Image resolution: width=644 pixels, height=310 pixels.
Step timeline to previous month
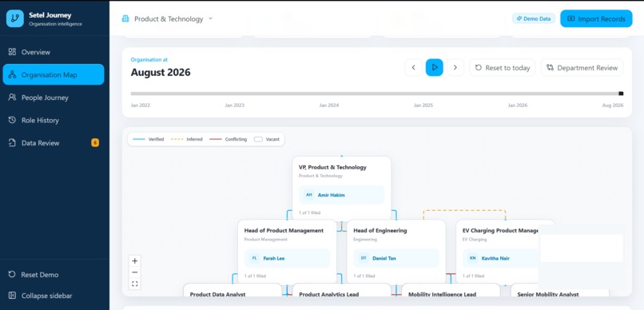point(414,67)
